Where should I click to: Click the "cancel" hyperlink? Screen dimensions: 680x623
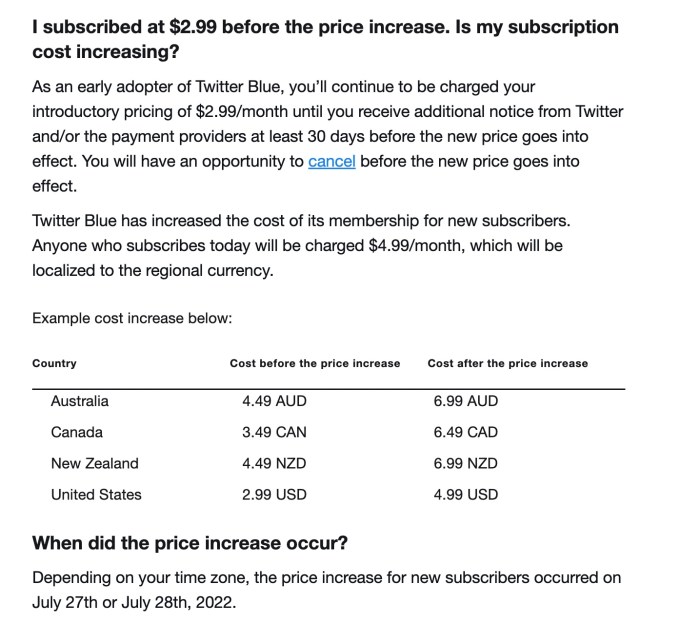coord(332,161)
